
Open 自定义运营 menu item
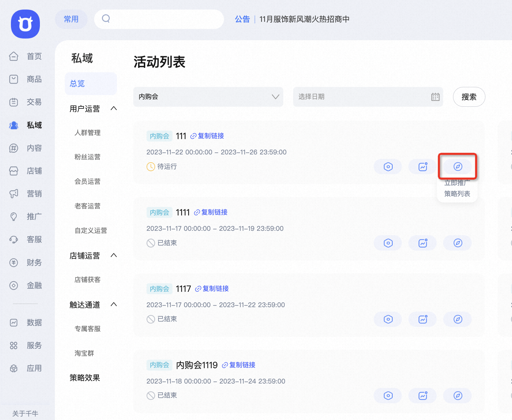[x=91, y=230]
